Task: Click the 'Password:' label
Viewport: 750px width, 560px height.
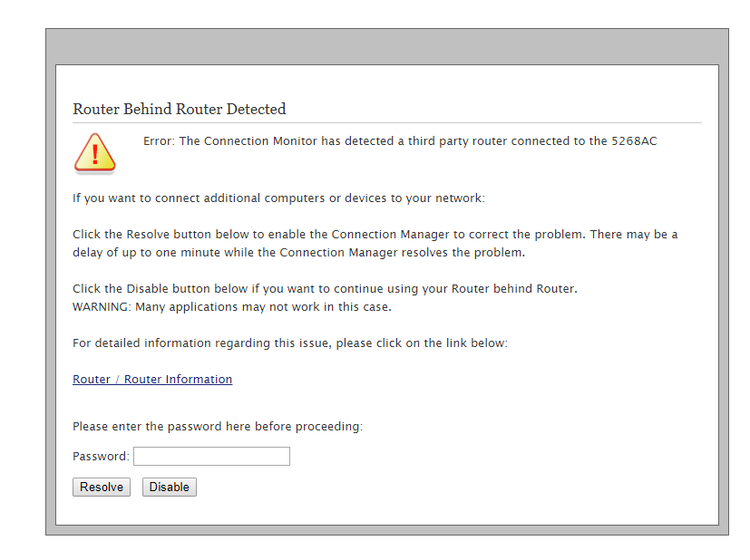Action: [x=101, y=457]
